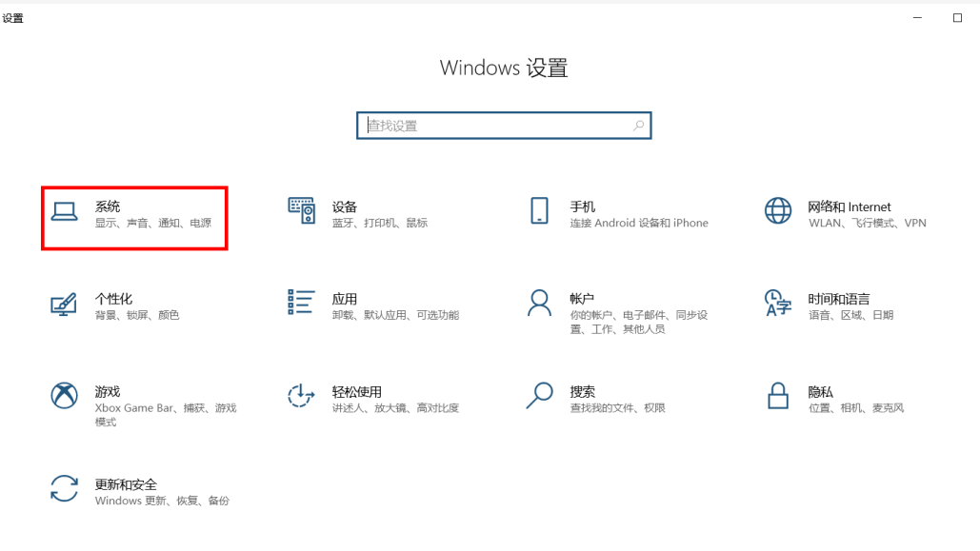The width and height of the screenshot is (980, 551).
Task: Open 更新和安全 via the circular-arrows icon
Action: pyautogui.click(x=64, y=488)
